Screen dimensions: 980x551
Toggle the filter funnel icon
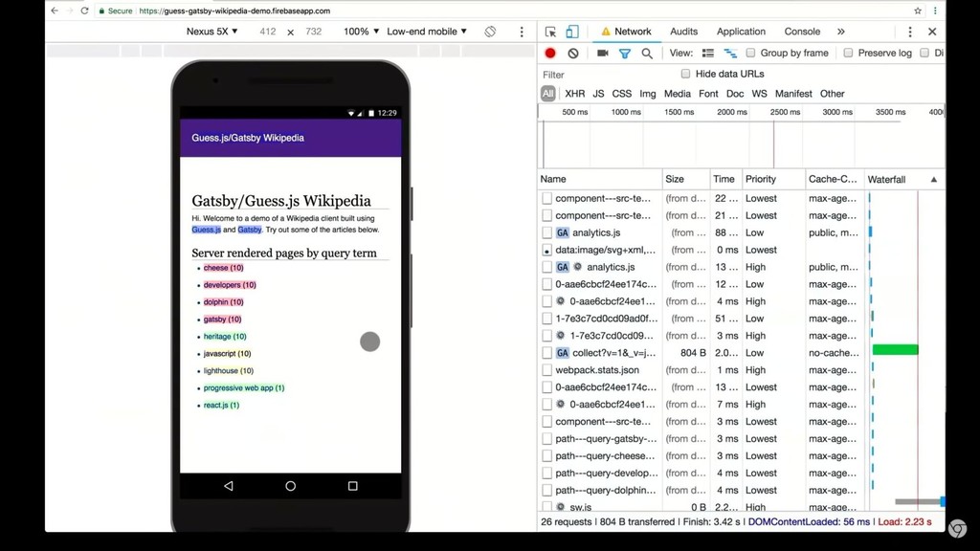pyautogui.click(x=624, y=54)
